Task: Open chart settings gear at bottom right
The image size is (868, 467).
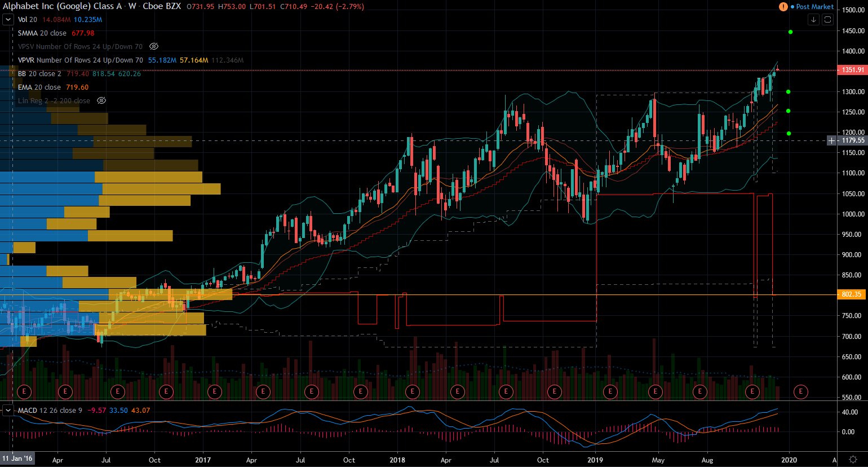Action: [x=853, y=459]
